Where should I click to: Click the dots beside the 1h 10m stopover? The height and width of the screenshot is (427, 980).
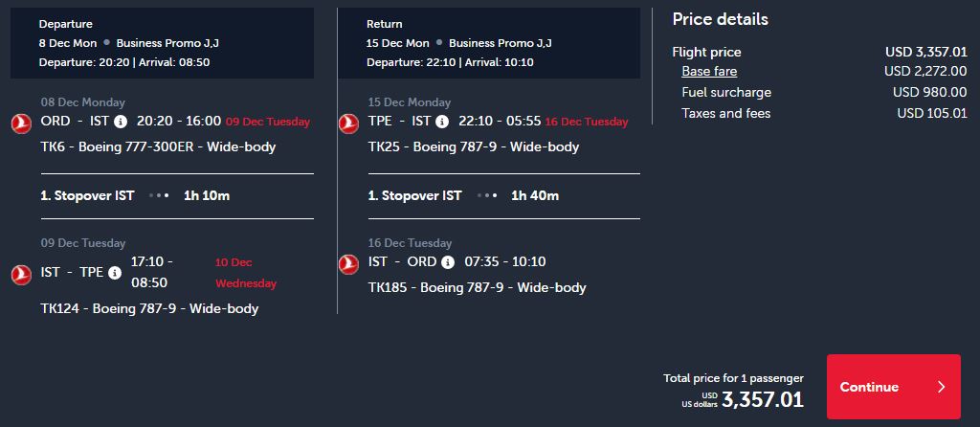pos(159,195)
